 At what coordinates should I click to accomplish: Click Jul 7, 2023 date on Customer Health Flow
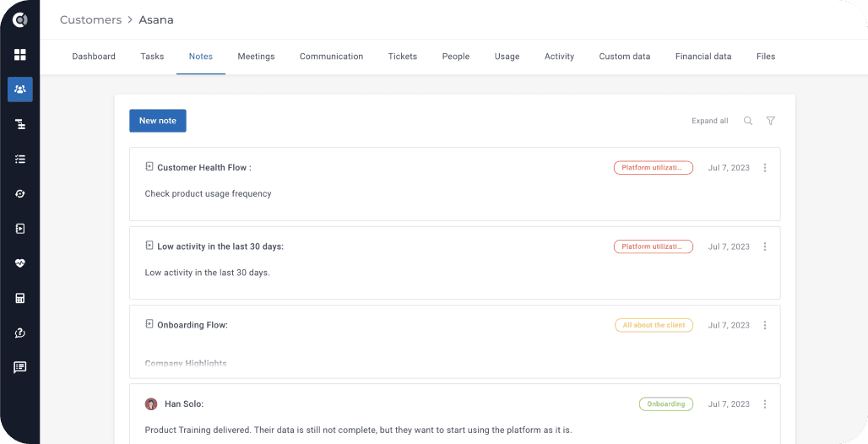729,168
